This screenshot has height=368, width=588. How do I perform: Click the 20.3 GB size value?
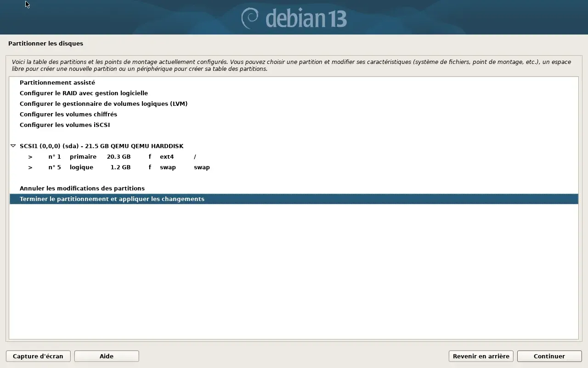[119, 157]
